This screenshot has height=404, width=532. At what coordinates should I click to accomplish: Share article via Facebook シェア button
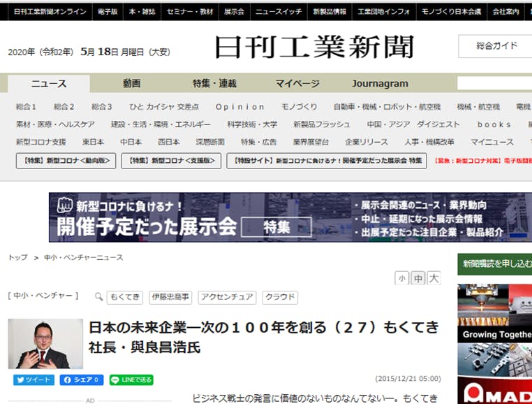point(82,380)
